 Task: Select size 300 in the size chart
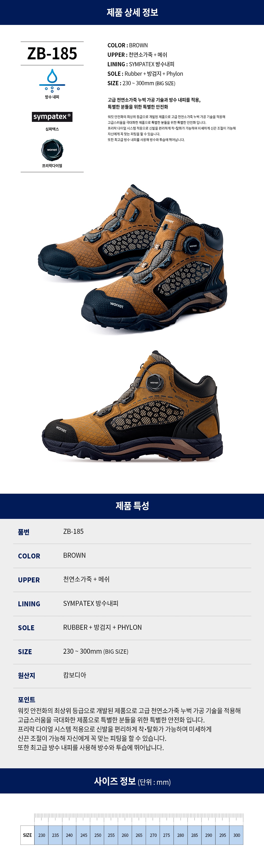236,835
